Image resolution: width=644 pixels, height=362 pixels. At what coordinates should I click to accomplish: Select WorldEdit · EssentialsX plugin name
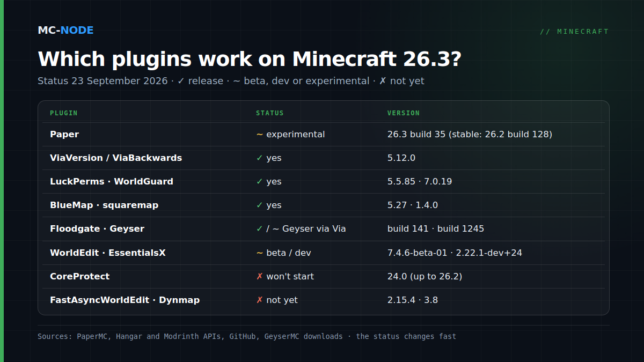[x=108, y=253]
